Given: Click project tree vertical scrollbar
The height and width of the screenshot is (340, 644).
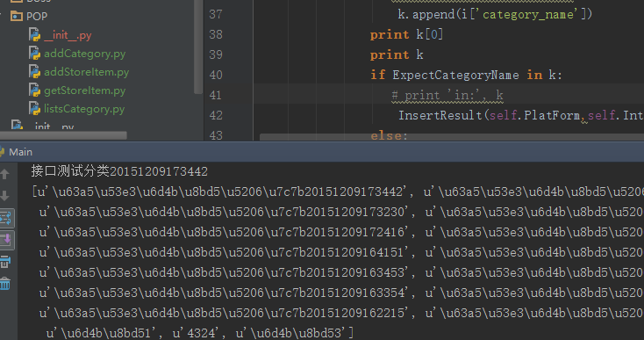Looking at the screenshot, I should (198, 47).
